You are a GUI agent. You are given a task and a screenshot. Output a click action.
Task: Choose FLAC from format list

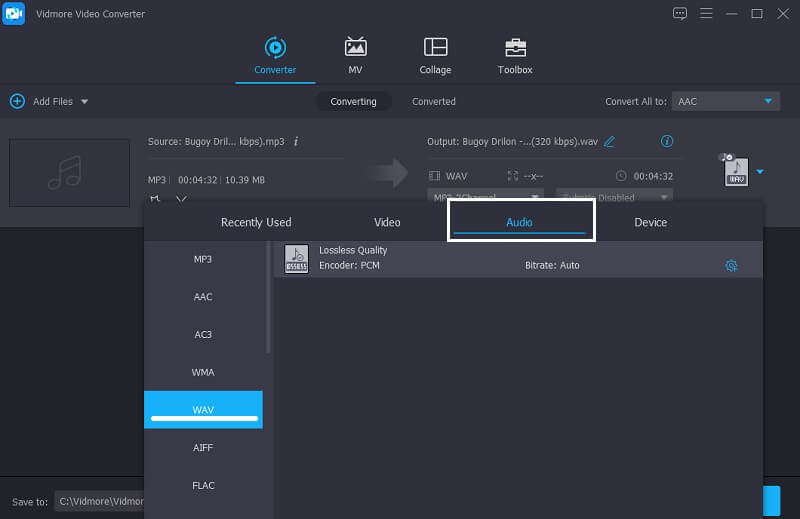point(203,485)
